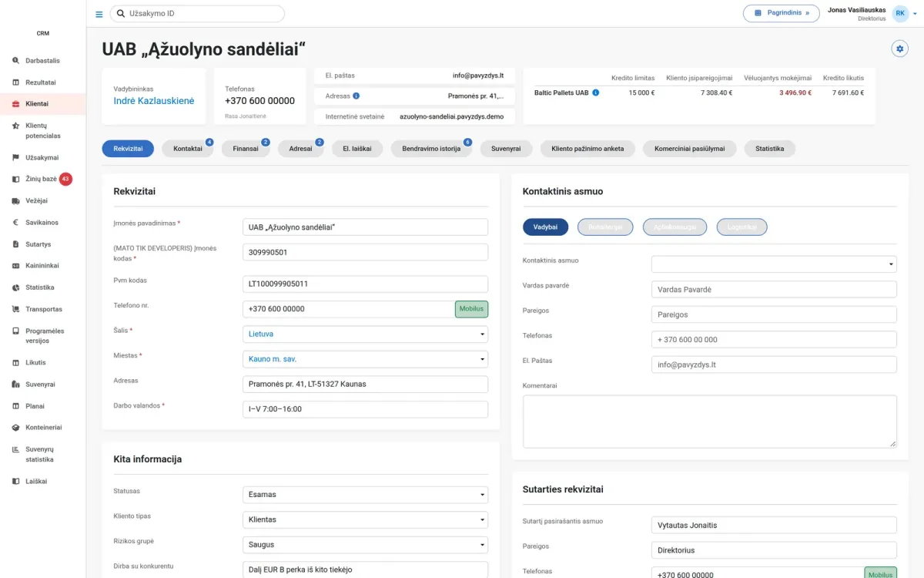The height and width of the screenshot is (578, 924).
Task: Open the Bendravimo istorija tab
Action: point(431,149)
